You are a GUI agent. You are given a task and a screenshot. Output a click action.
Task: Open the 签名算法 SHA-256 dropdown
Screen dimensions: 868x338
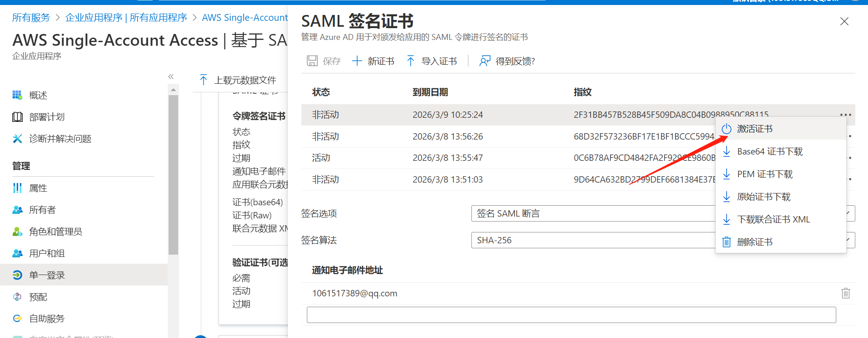point(663,240)
